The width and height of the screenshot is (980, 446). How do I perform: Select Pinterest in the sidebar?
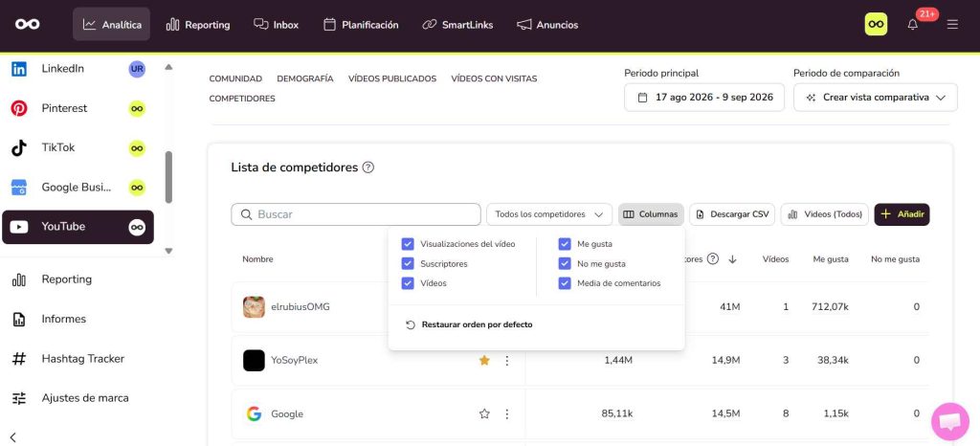78,108
